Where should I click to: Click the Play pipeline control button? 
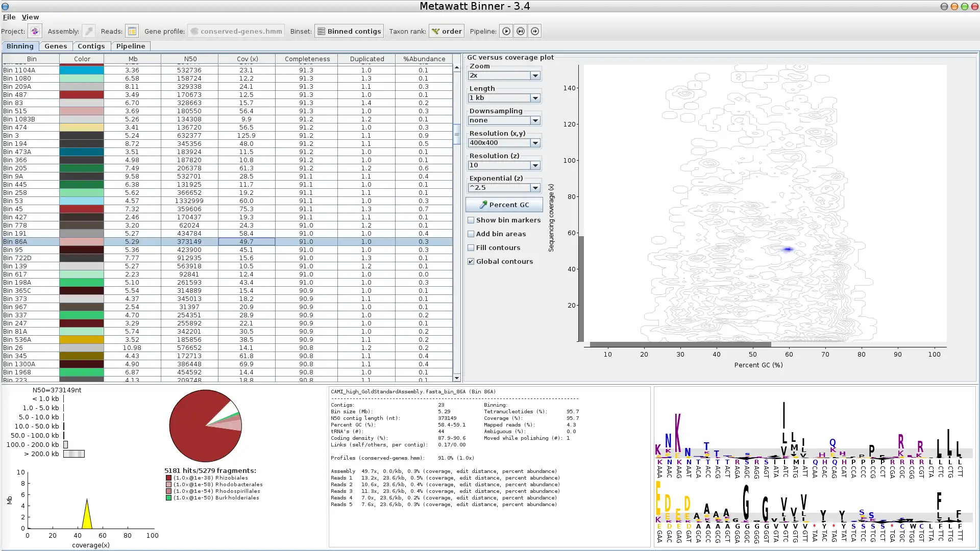[x=505, y=31]
